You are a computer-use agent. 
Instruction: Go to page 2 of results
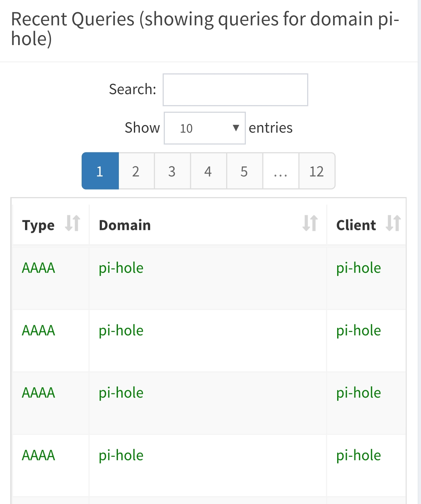[136, 171]
